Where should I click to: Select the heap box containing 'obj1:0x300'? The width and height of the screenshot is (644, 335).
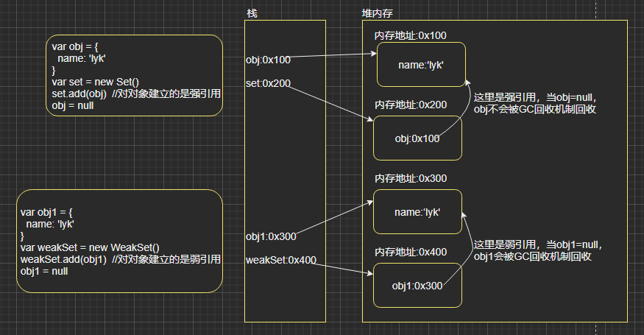click(417, 285)
